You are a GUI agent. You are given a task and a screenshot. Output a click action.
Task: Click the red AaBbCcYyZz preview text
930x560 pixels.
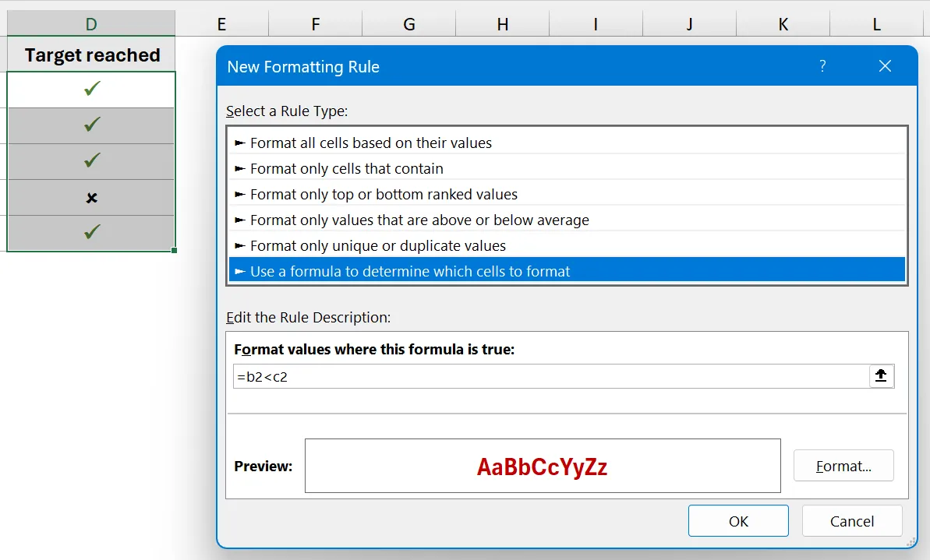[542, 466]
